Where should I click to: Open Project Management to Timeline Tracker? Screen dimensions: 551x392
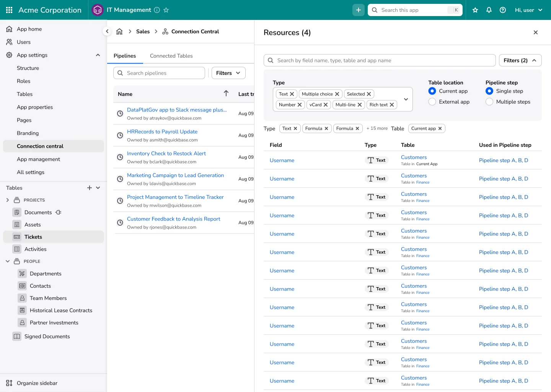[175, 197]
